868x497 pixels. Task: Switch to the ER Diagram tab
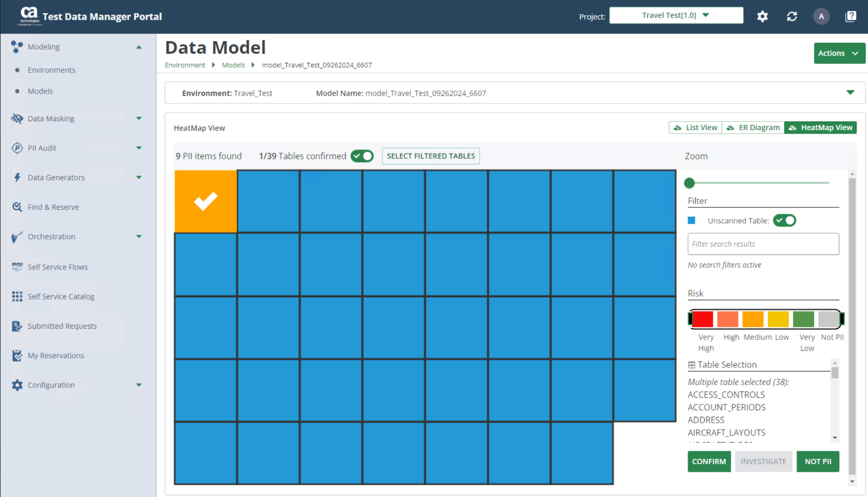[x=753, y=128]
